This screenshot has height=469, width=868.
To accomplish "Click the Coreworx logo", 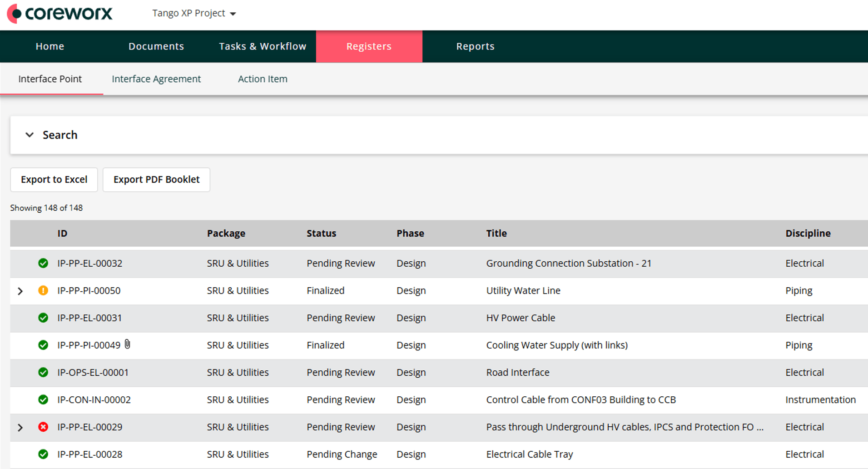I will (60, 13).
